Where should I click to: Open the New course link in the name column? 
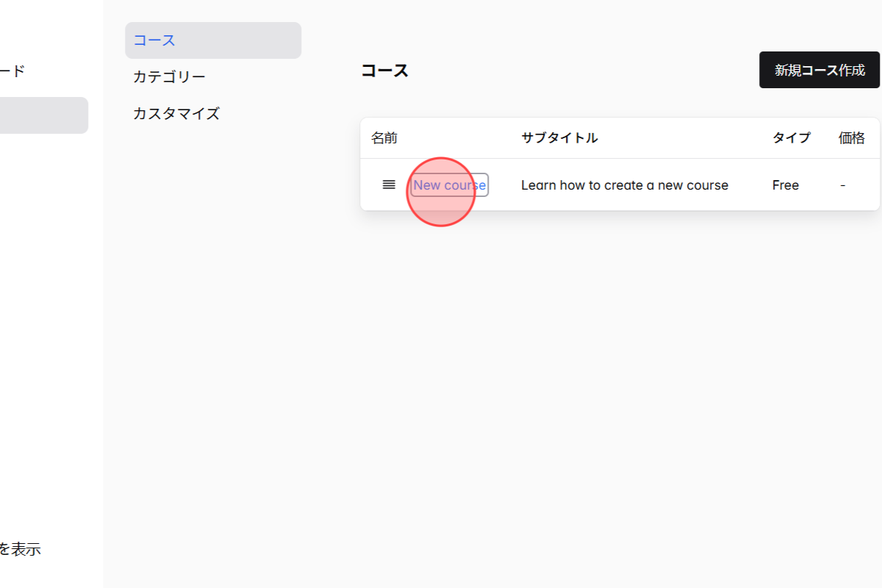[x=448, y=184]
